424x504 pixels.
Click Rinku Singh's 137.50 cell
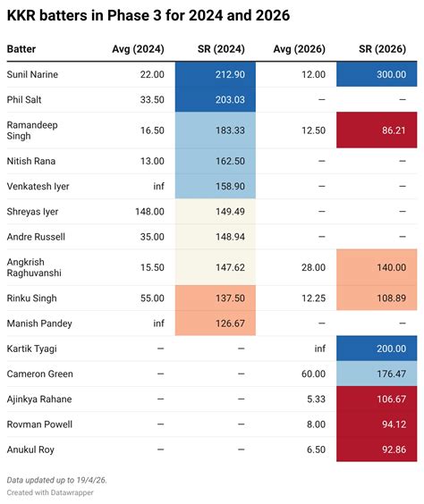(x=216, y=298)
